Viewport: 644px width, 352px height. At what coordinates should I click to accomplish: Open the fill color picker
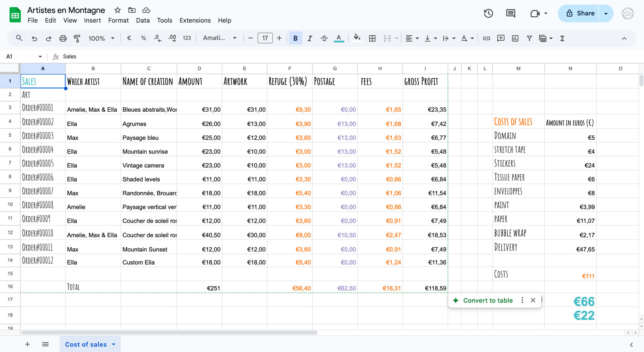pos(357,38)
